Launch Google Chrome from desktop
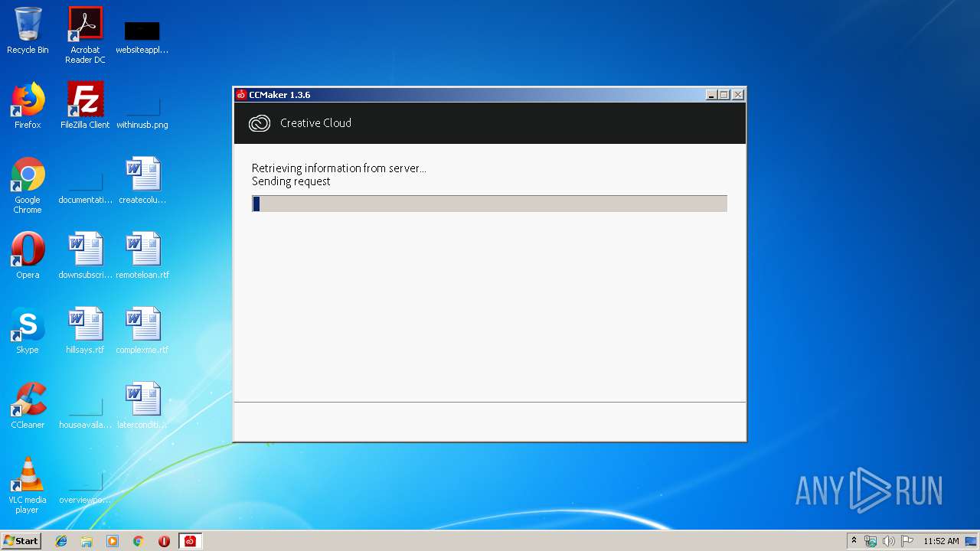980x551 pixels. point(28,185)
